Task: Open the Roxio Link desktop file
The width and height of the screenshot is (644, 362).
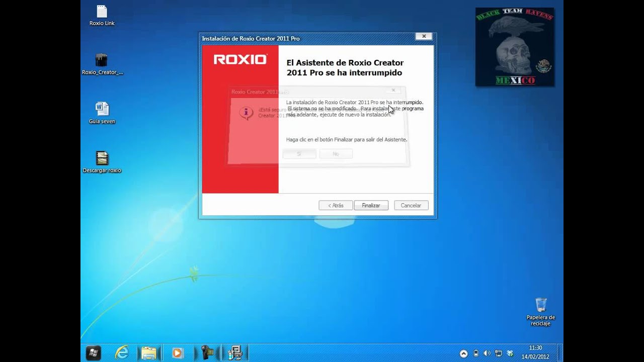Action: coord(102,16)
